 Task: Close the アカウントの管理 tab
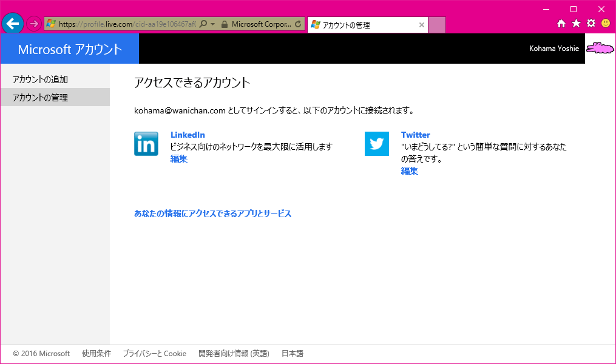(x=422, y=25)
